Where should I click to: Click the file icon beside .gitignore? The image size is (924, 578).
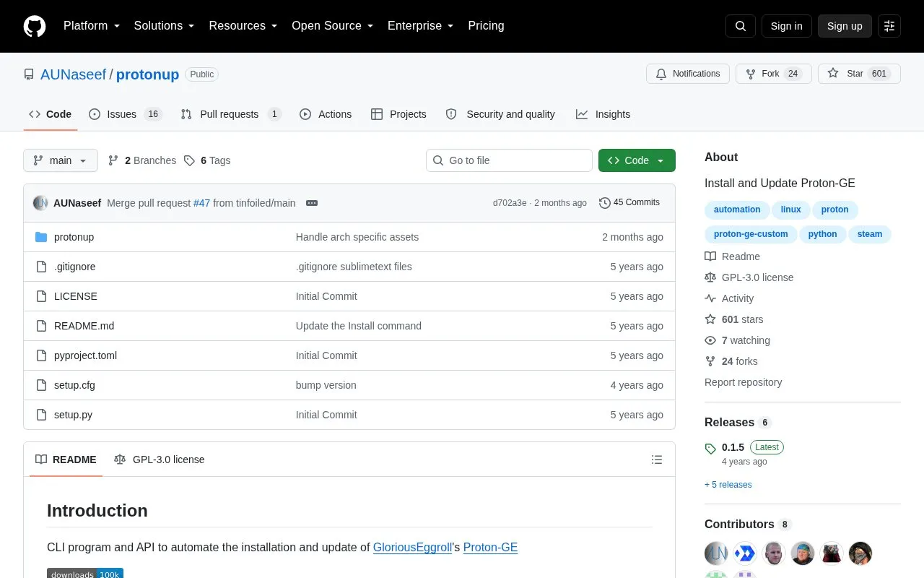tap(41, 267)
